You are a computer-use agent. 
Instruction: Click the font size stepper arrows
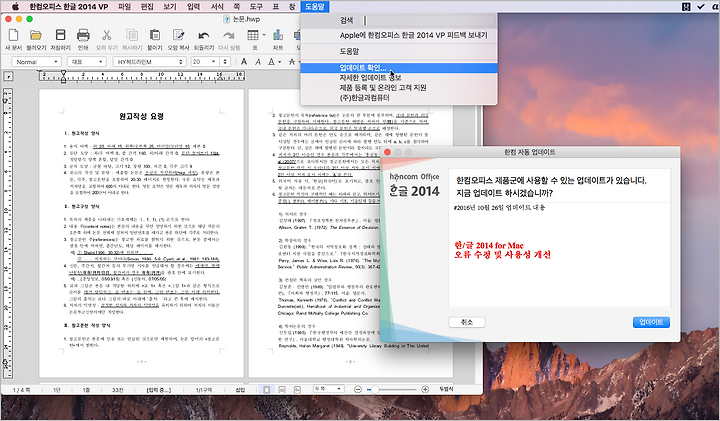click(225, 62)
